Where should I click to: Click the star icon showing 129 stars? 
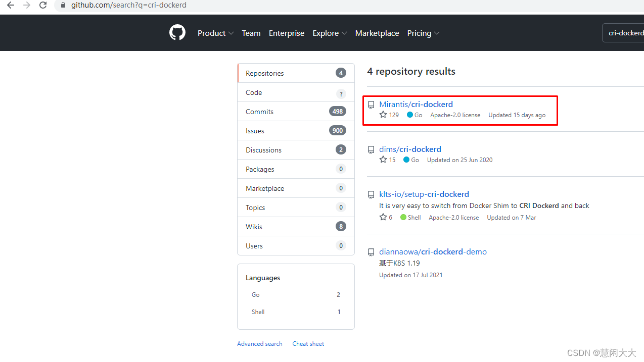pyautogui.click(x=383, y=115)
